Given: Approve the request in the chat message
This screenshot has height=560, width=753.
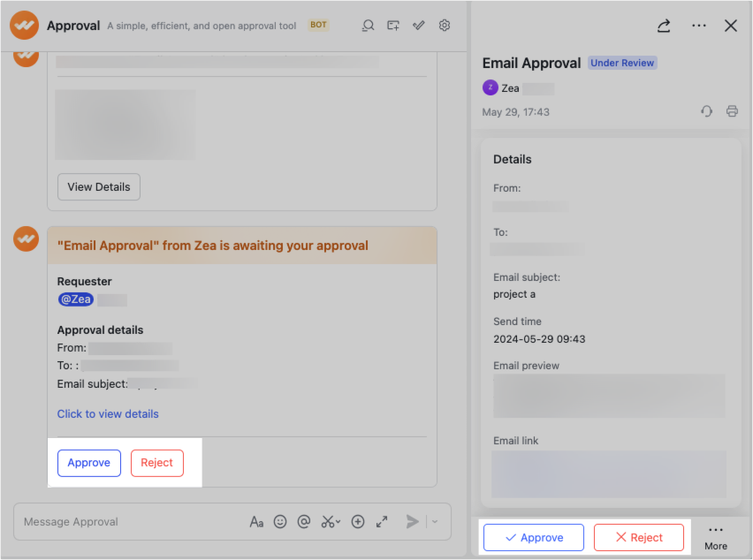Looking at the screenshot, I should (88, 462).
